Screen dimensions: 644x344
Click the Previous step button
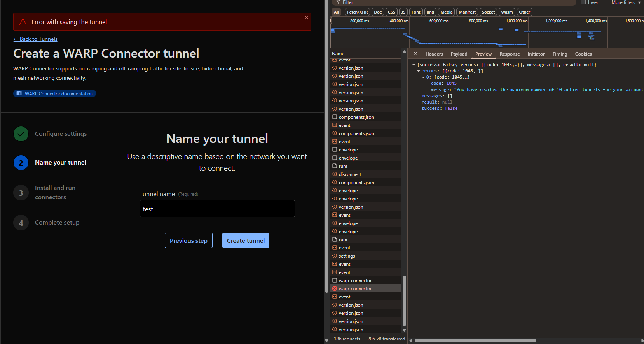point(188,240)
